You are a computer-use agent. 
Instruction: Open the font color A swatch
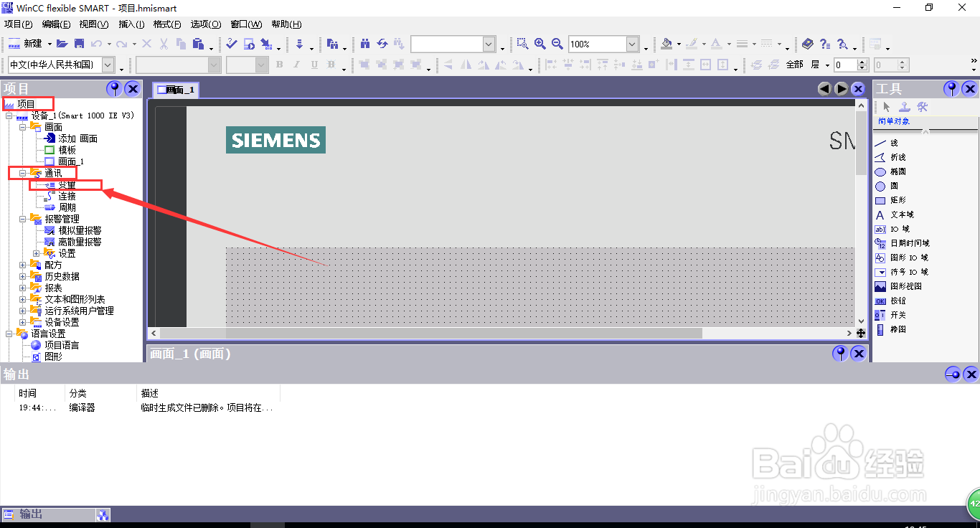[x=715, y=44]
